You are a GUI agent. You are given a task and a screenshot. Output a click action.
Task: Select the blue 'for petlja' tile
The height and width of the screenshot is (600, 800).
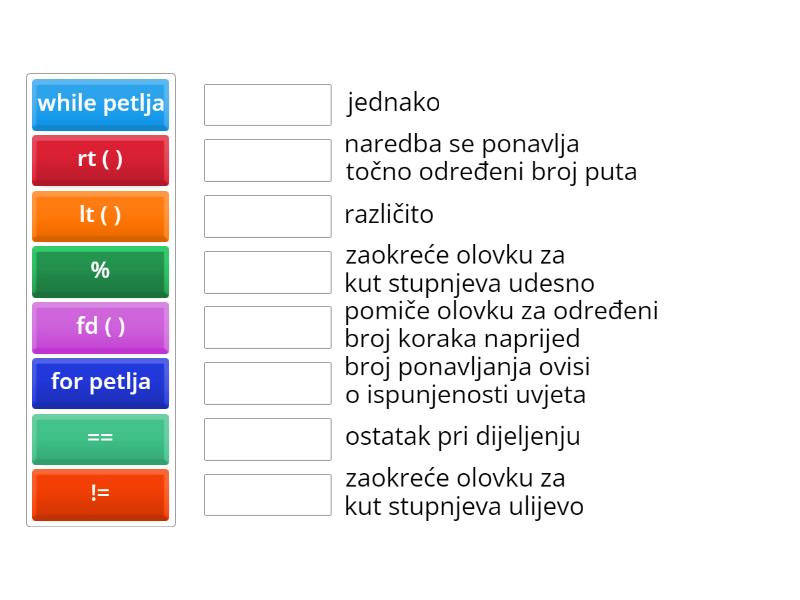pos(100,383)
